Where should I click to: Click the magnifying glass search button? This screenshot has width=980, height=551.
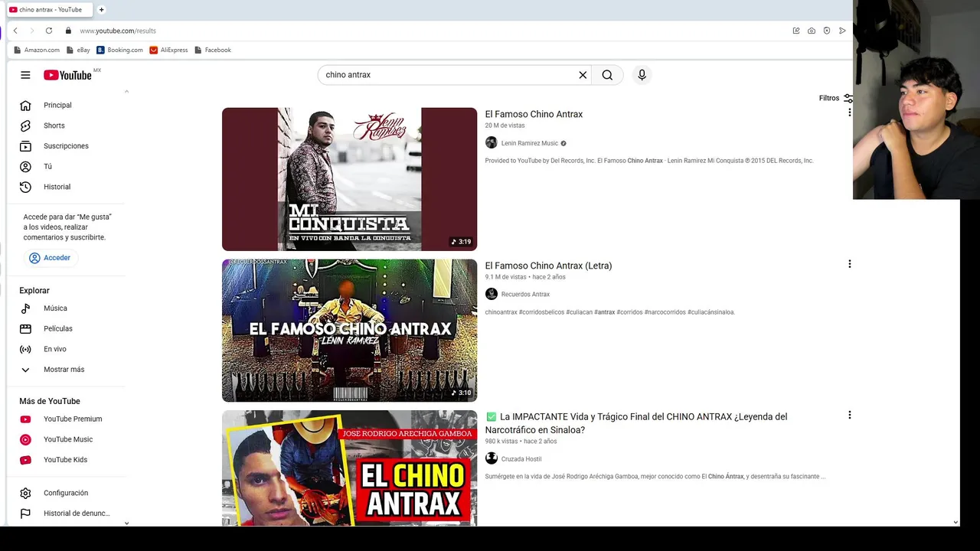click(607, 75)
